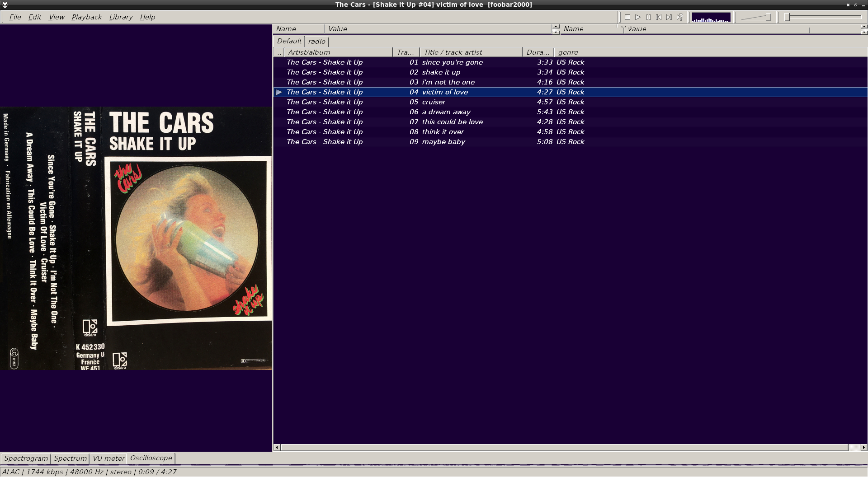Switch to the radio playlist tab

(x=317, y=42)
